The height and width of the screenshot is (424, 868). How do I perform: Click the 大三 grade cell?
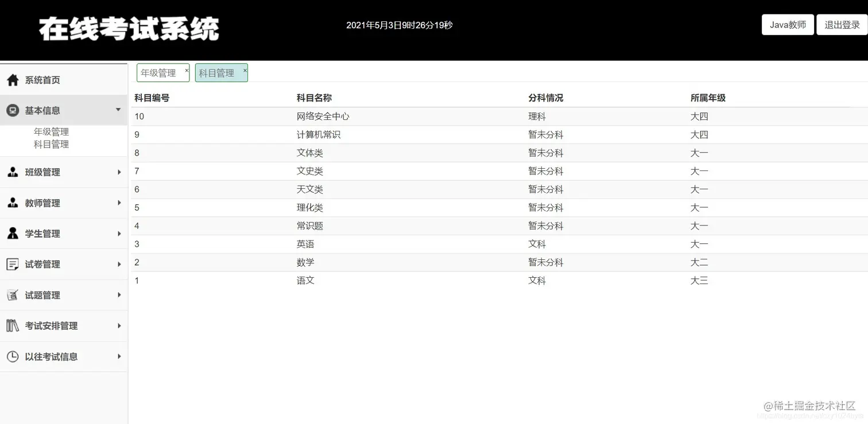point(699,281)
